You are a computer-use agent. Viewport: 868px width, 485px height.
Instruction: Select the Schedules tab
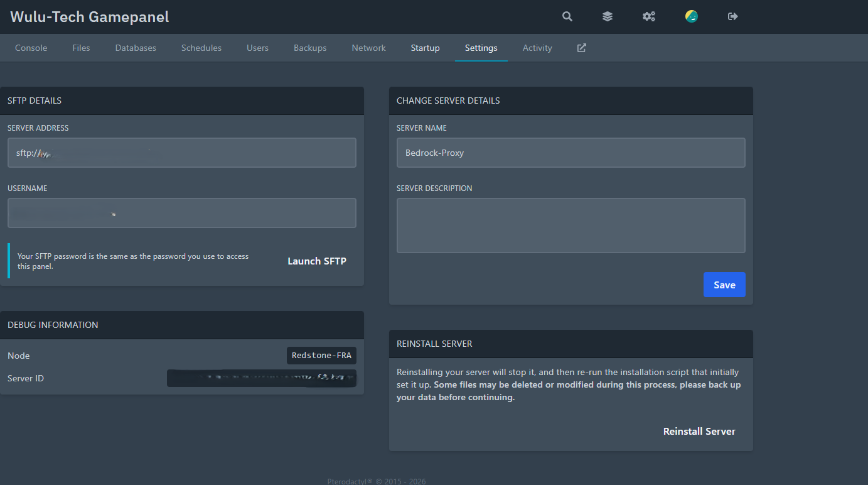pos(201,48)
